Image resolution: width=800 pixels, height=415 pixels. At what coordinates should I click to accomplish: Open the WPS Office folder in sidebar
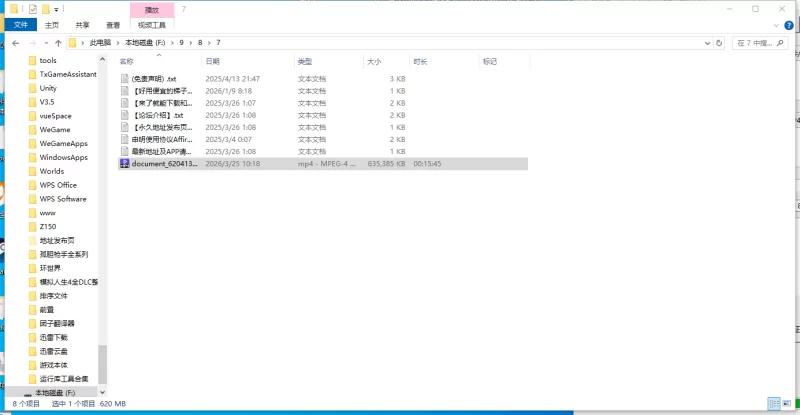coord(58,185)
